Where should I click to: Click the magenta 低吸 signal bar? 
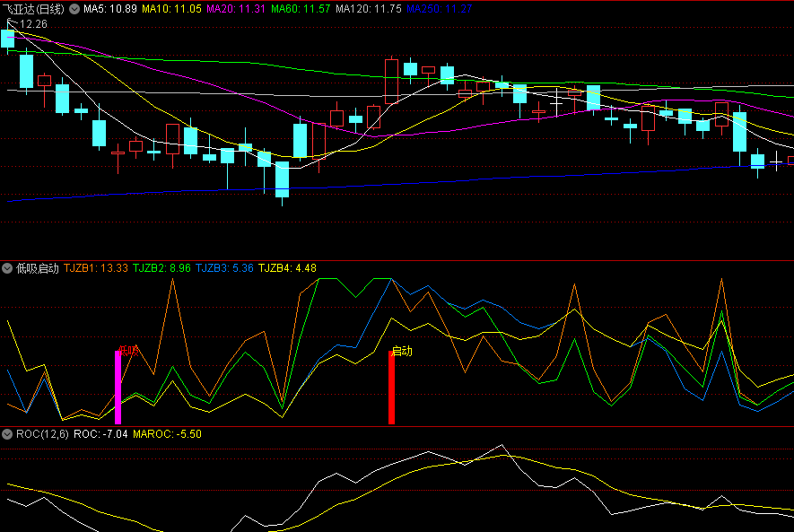point(118,388)
